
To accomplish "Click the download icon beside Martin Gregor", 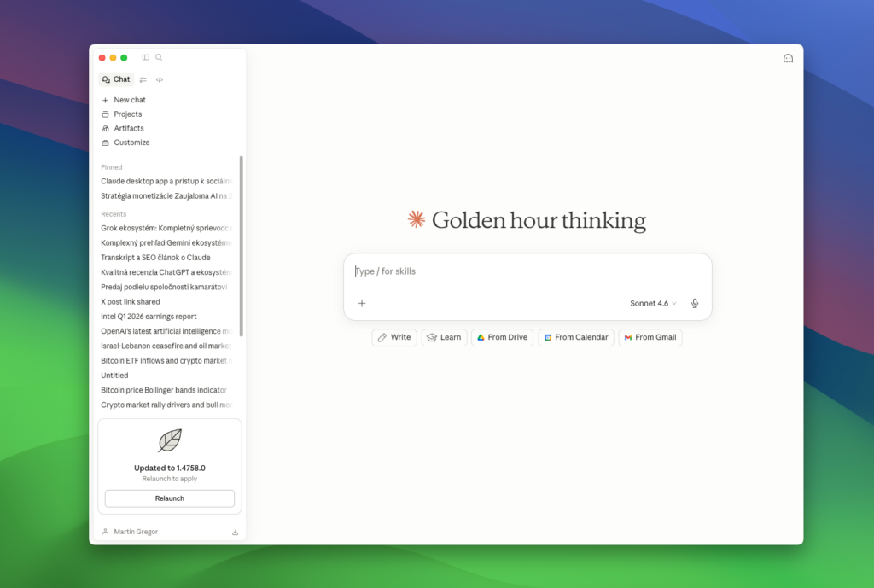I will pyautogui.click(x=235, y=533).
